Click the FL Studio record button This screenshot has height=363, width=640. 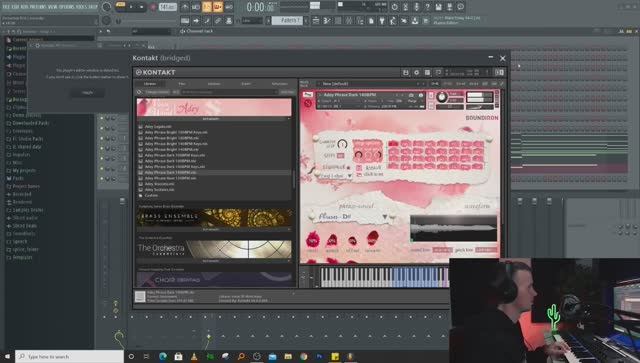[x=153, y=7]
